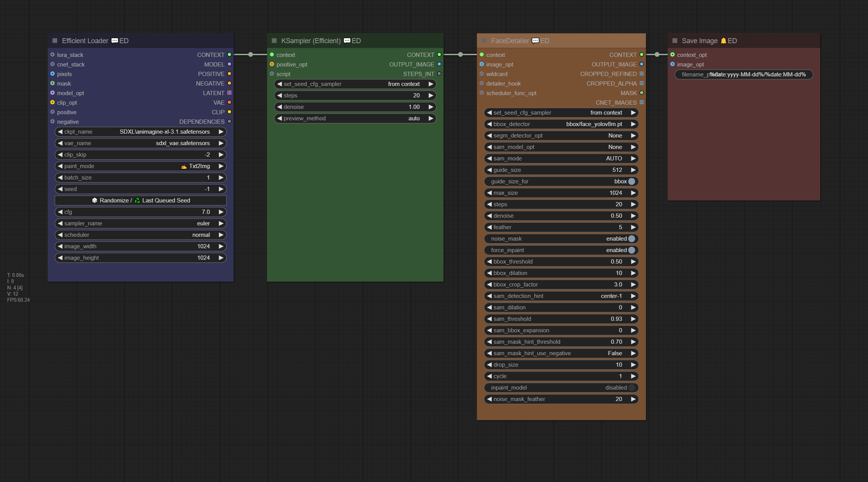This screenshot has width=868, height=482.
Task: Click the Save Image node collapse square
Action: pyautogui.click(x=675, y=40)
